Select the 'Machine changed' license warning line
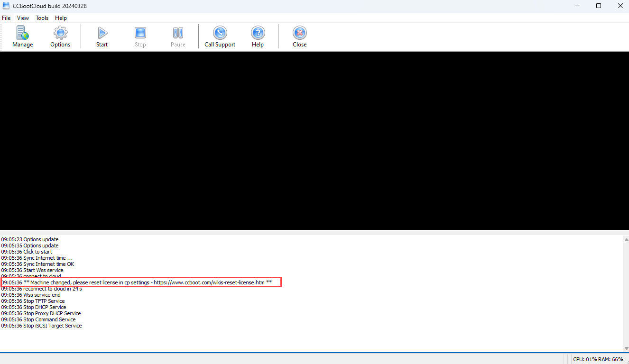Image resolution: width=629 pixels, height=364 pixels. [141, 282]
